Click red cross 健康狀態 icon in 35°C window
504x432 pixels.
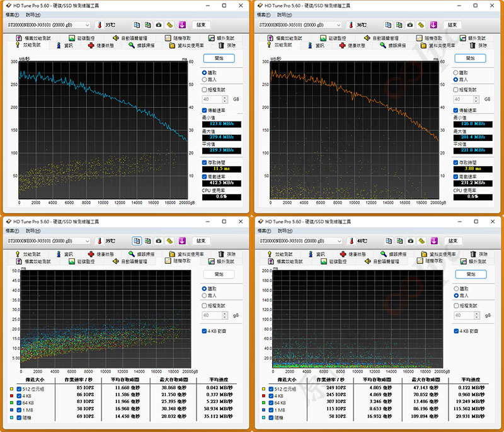pos(91,45)
